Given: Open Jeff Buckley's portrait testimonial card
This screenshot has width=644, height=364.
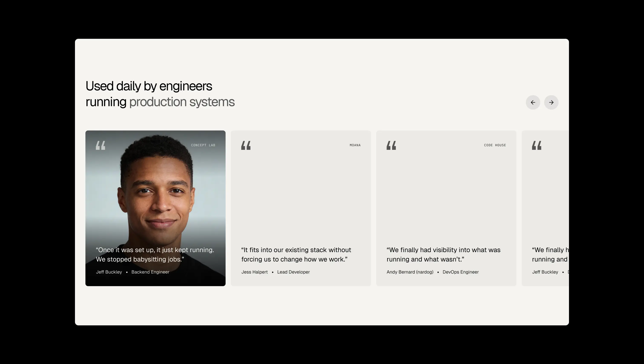Looking at the screenshot, I should [155, 208].
